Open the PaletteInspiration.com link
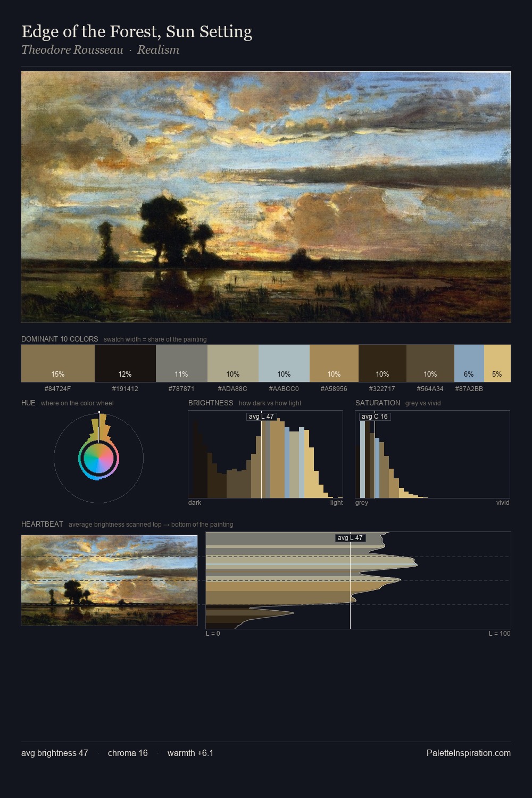This screenshot has width=532, height=798. [469, 753]
